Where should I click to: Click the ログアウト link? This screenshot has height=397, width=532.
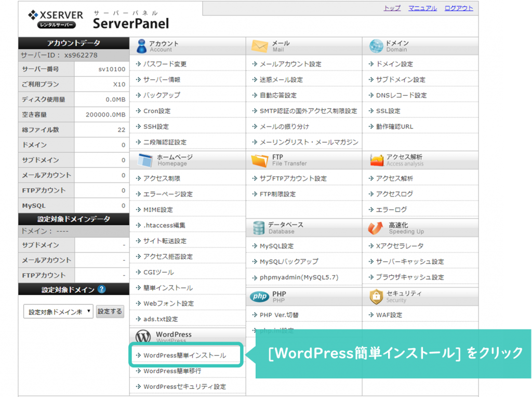tap(458, 8)
